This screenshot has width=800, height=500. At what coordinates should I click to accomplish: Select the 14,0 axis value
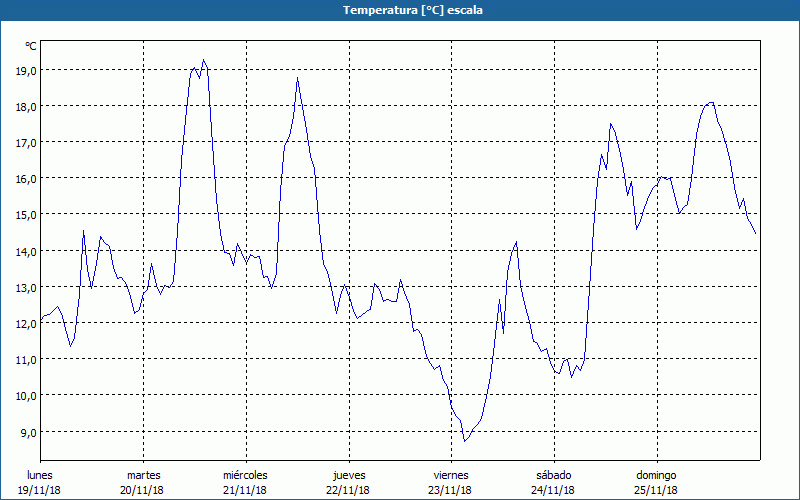point(27,252)
